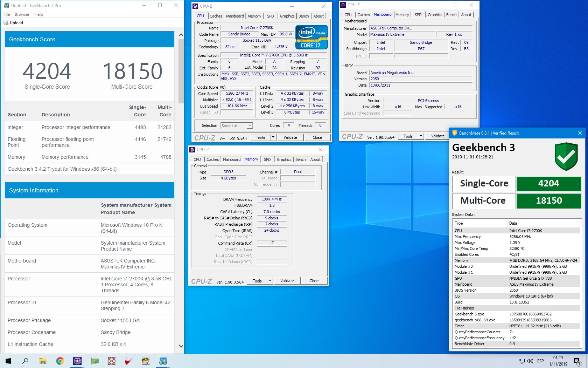The width and height of the screenshot is (588, 368).
Task: Open the CPU tab in the CPU-Z window showing the Memory tab
Action: [x=197, y=159]
